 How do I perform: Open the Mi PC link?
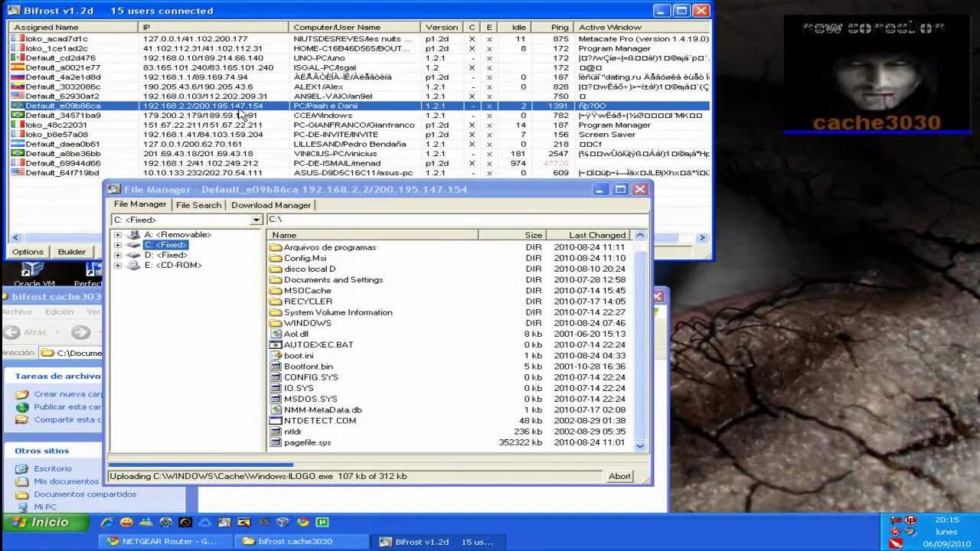point(45,507)
